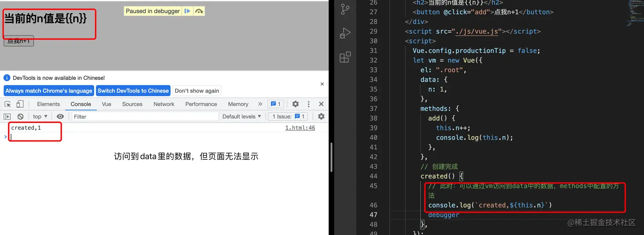
Task: Click the Vue.config.productionTip code line
Action: coord(476,50)
